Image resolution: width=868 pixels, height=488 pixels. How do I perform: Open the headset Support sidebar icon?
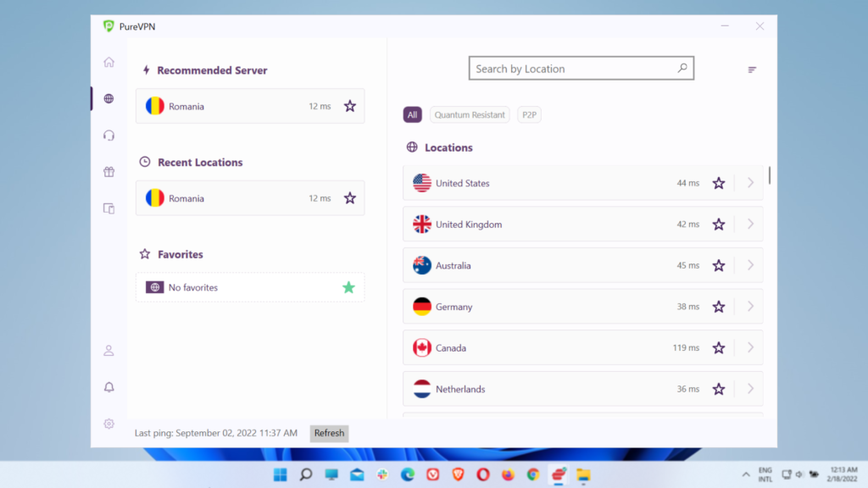109,135
